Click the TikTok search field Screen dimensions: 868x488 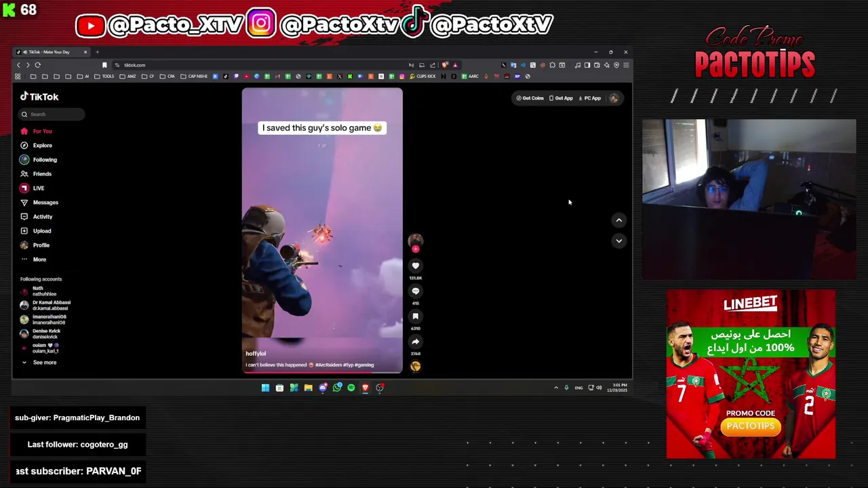point(52,114)
